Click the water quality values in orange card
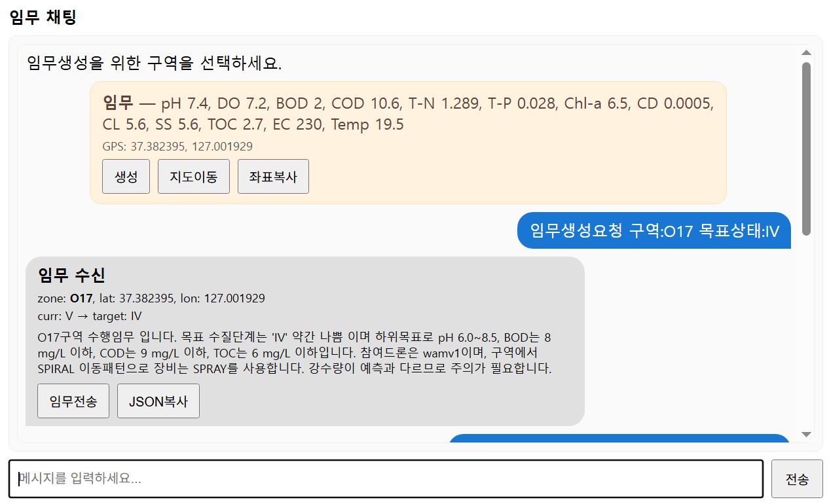 point(407,113)
